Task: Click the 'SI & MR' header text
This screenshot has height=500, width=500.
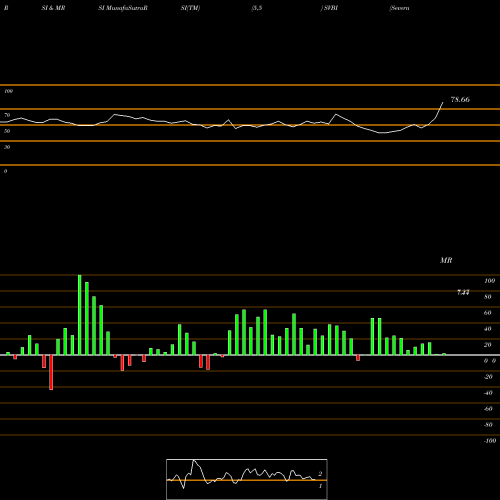Action: pos(53,8)
